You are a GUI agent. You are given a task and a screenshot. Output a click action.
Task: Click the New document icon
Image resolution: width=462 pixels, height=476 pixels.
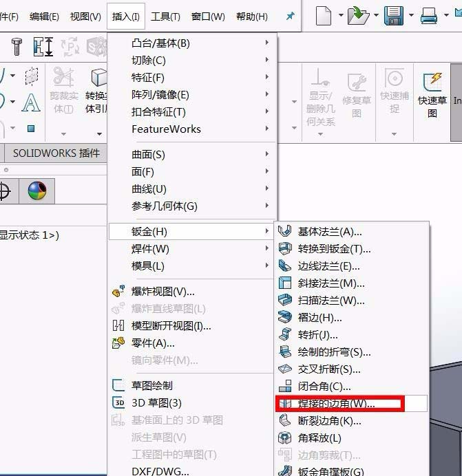(x=324, y=16)
